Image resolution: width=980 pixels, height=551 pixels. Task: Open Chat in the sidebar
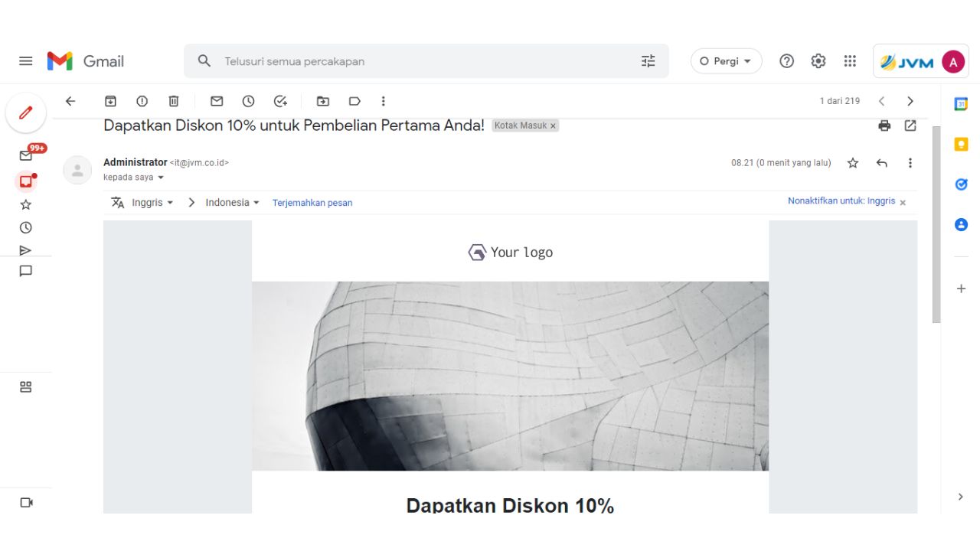point(26,271)
